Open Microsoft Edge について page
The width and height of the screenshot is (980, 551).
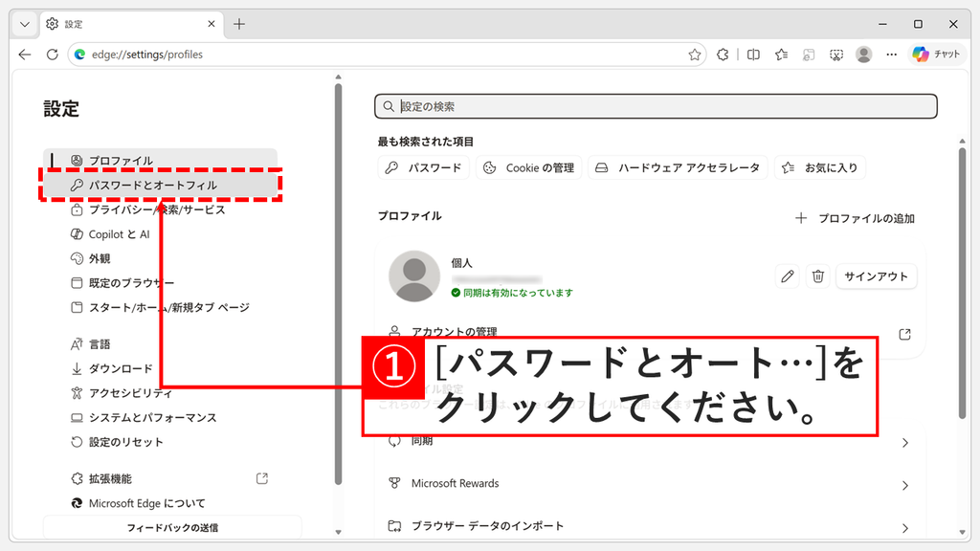point(160,503)
